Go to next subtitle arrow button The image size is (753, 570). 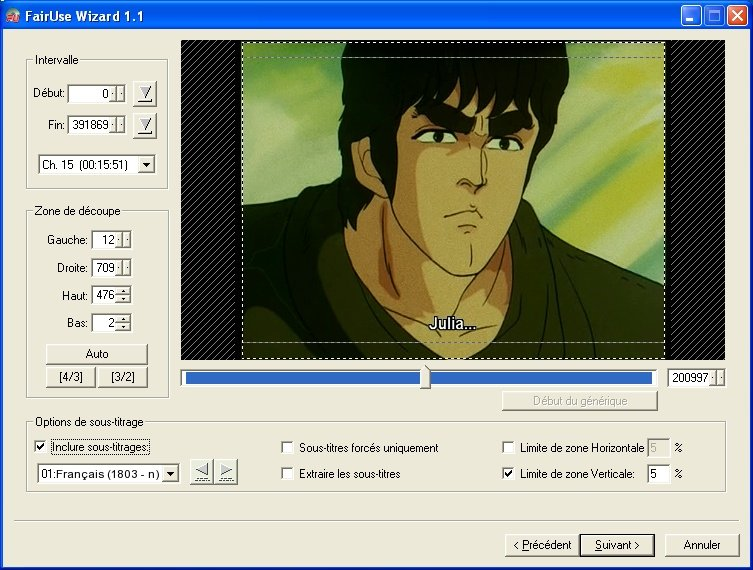click(226, 473)
